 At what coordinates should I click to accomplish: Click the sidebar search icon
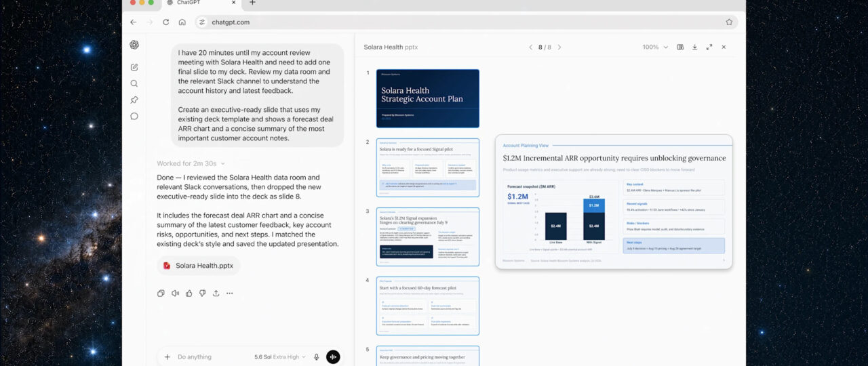point(134,83)
